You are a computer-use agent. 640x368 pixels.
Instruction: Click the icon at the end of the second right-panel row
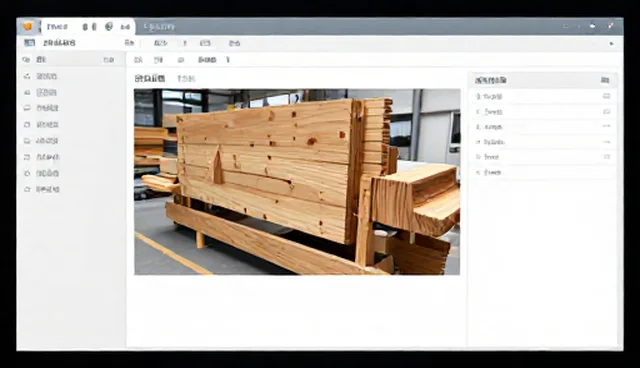(x=607, y=111)
